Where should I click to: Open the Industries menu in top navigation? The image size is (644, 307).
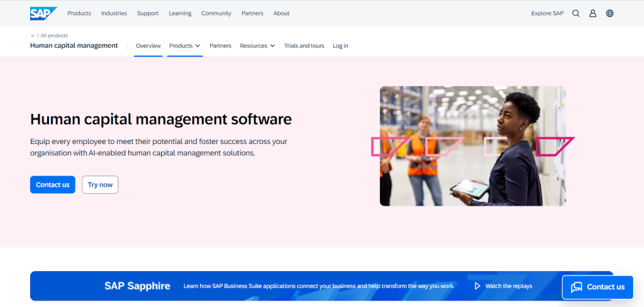pyautogui.click(x=114, y=13)
